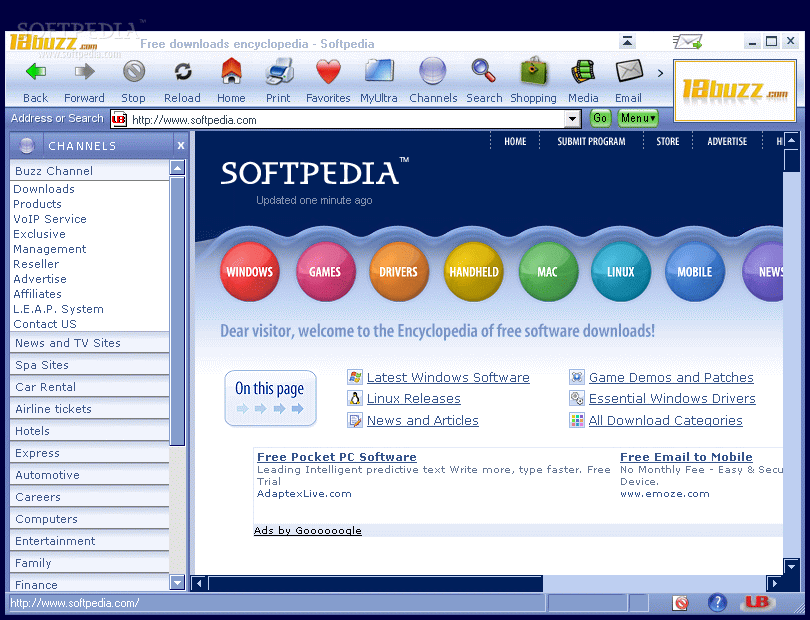Click the UB logo in status bar
The image size is (810, 620).
pos(757,602)
